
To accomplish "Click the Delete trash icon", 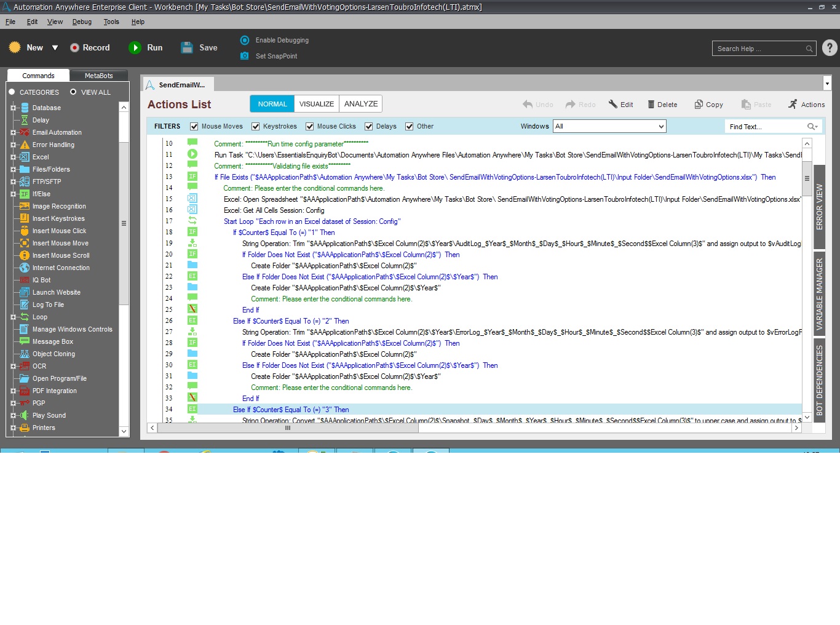I will (x=651, y=105).
